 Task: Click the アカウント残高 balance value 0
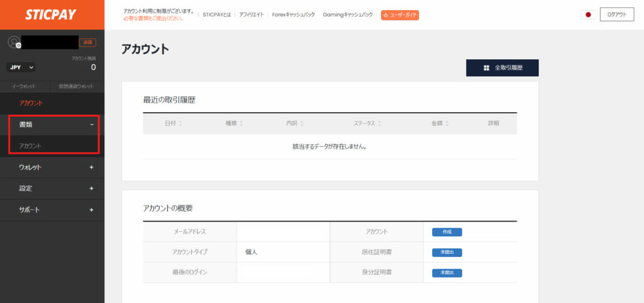pyautogui.click(x=93, y=67)
